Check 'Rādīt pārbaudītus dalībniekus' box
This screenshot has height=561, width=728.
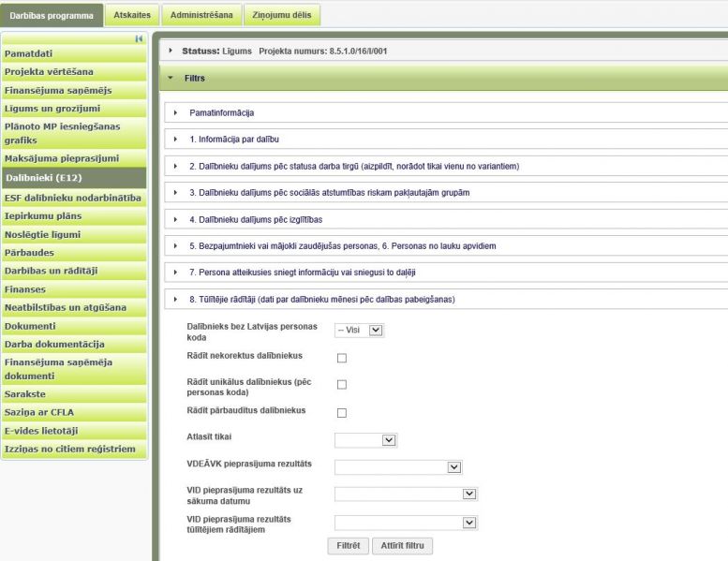[x=342, y=413]
